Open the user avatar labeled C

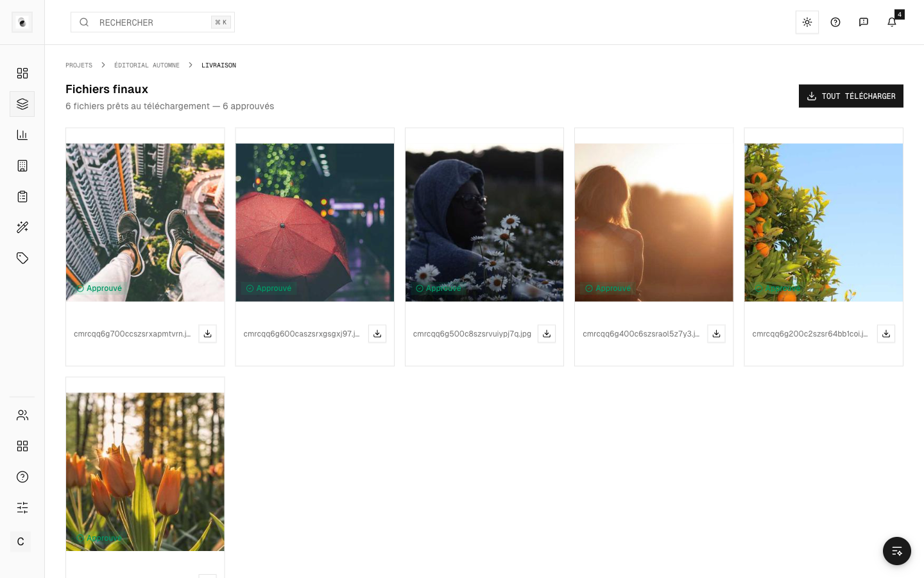(x=21, y=541)
